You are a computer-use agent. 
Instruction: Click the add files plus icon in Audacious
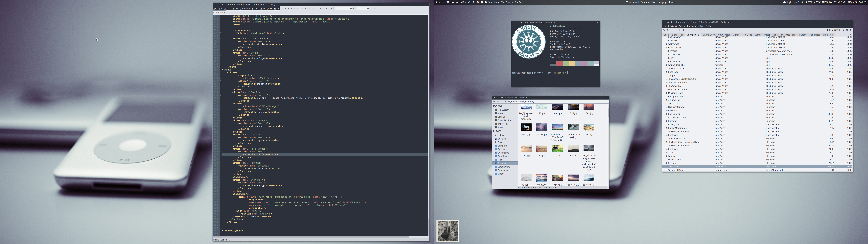[x=671, y=30]
